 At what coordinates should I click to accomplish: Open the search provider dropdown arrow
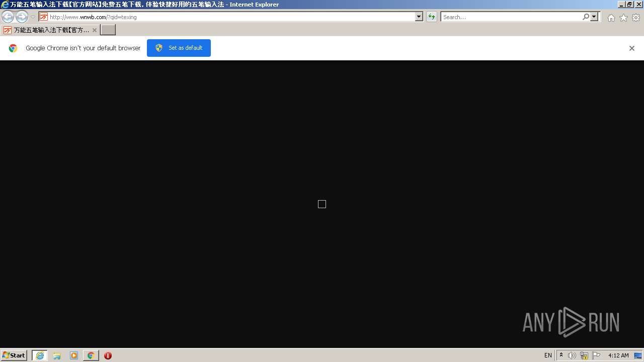594,17
